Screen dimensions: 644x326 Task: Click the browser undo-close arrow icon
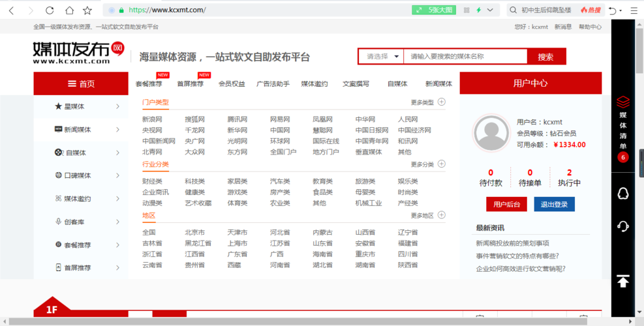(x=613, y=10)
